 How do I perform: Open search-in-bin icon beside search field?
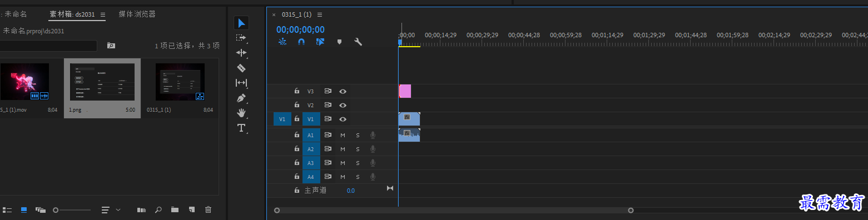111,46
